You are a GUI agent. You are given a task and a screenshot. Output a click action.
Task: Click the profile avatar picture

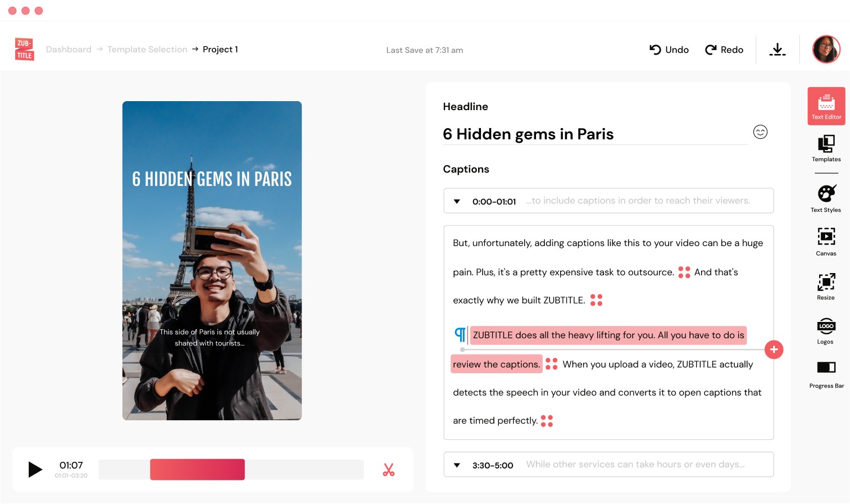coord(826,49)
